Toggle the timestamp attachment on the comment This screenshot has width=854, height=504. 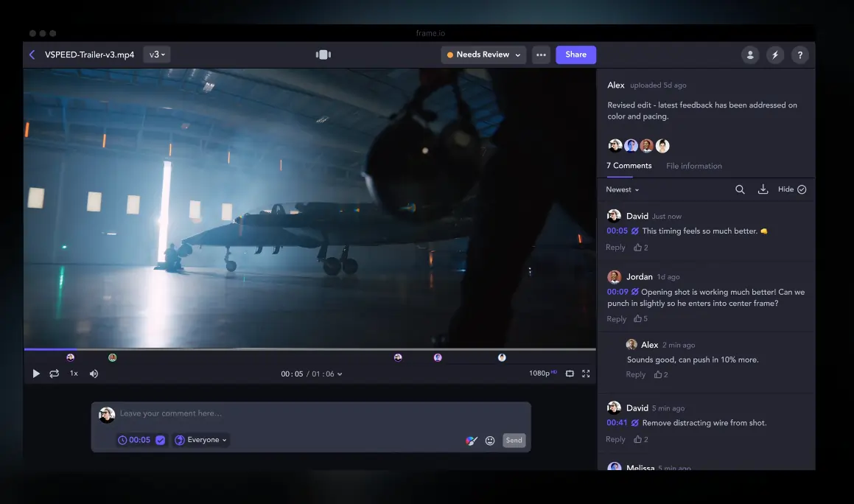pyautogui.click(x=161, y=440)
